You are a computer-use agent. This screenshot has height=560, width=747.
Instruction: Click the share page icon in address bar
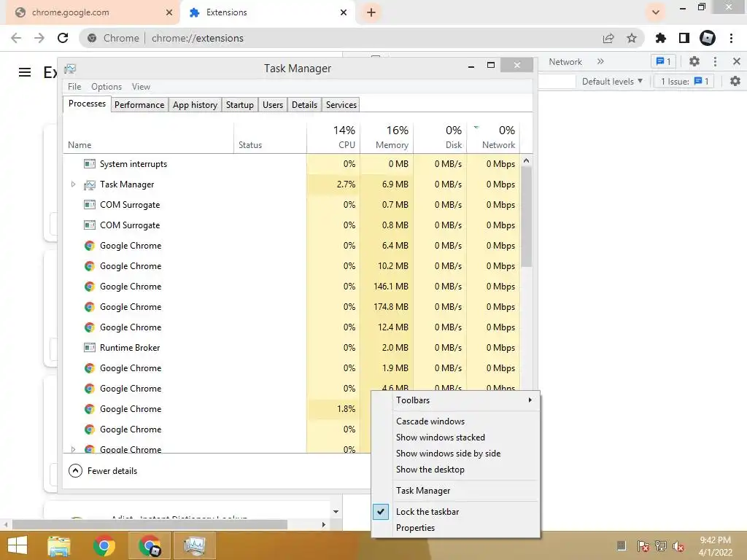[x=608, y=38]
